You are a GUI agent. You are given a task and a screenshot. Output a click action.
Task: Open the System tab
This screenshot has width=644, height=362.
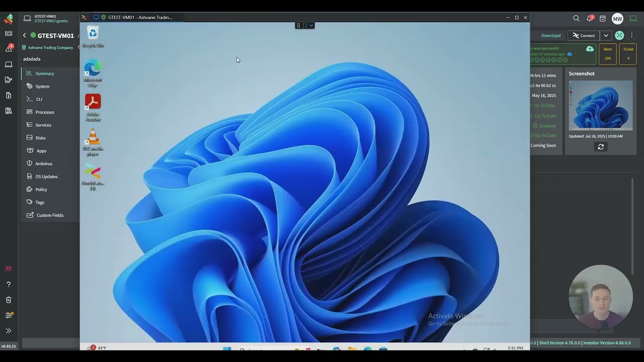50,86
